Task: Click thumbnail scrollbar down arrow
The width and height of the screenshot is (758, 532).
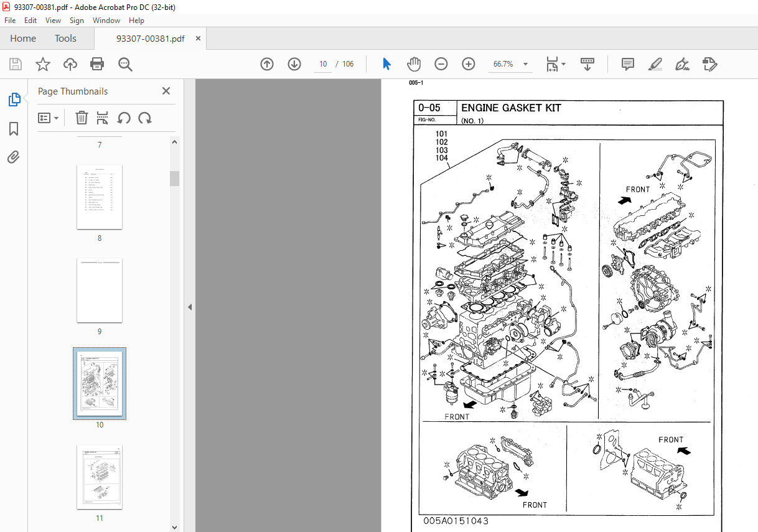Action: tap(174, 526)
